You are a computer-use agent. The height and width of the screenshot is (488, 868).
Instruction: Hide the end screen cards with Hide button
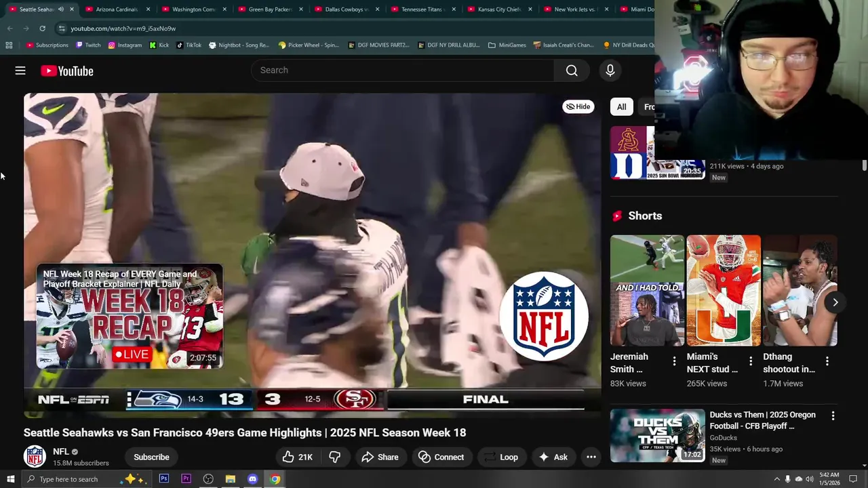[x=578, y=106]
